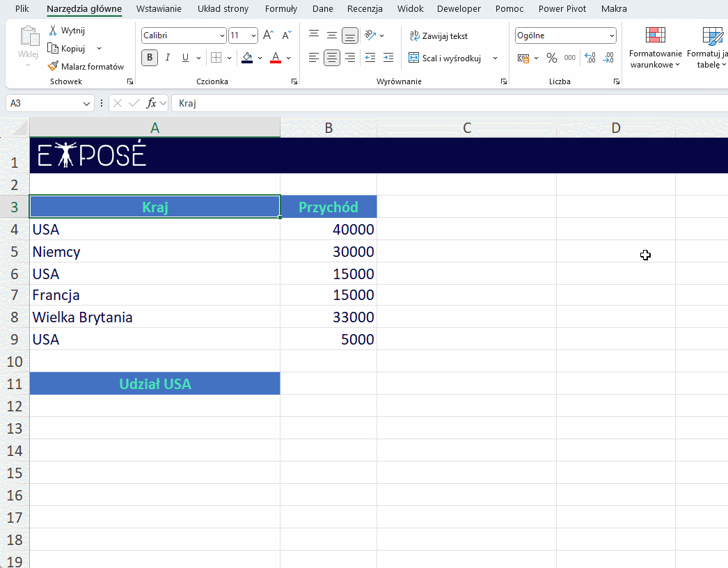Screen dimensions: 728x568
Task: Open the Liczba dialog launcher
Action: (617, 81)
